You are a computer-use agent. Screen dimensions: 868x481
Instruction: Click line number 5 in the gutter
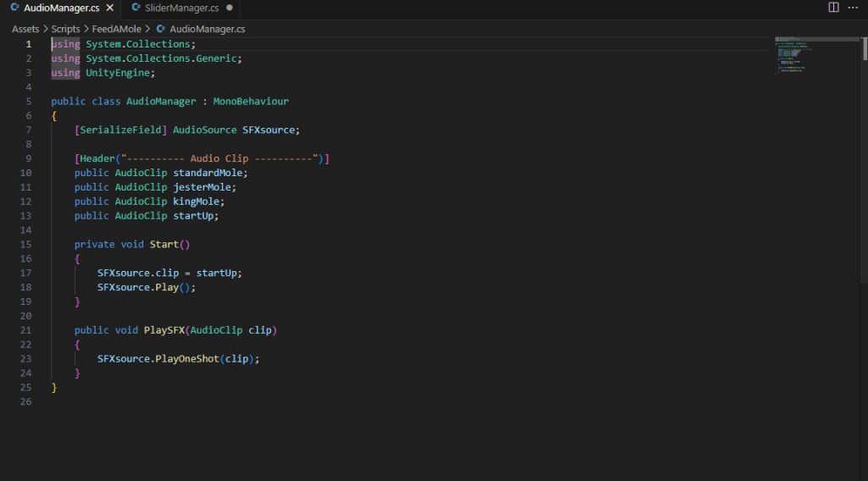[29, 101]
